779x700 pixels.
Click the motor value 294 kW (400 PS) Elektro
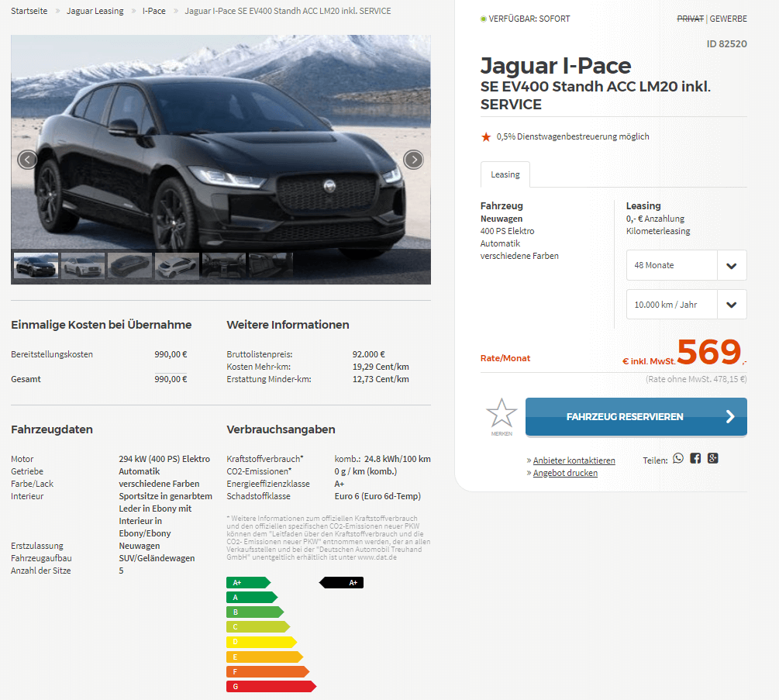coord(164,459)
